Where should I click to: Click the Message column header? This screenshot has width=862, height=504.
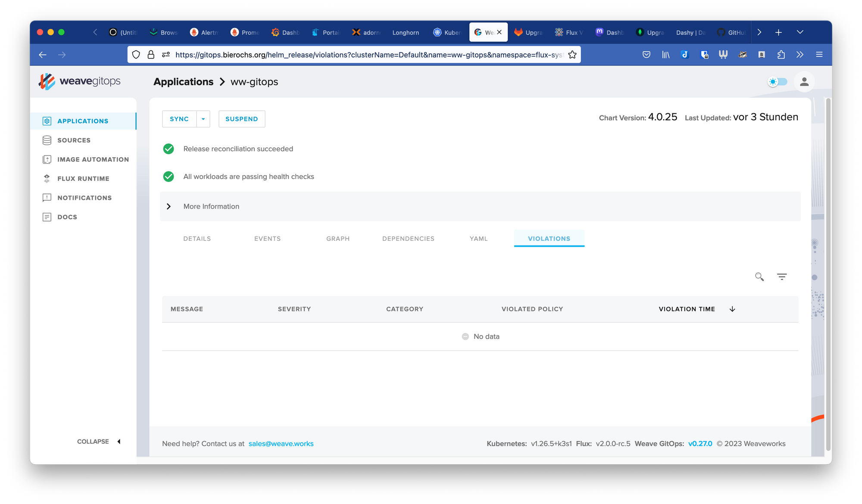(x=187, y=309)
